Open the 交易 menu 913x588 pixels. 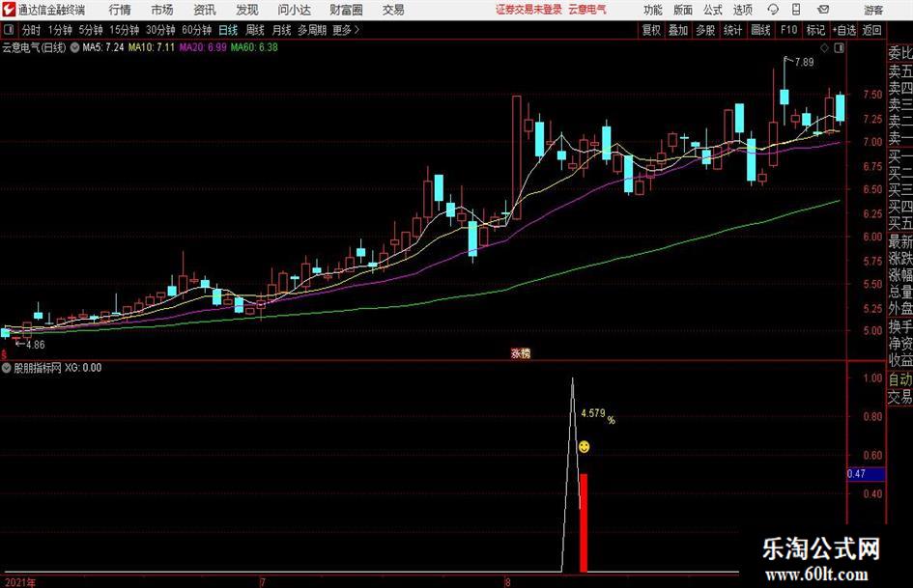coord(393,10)
